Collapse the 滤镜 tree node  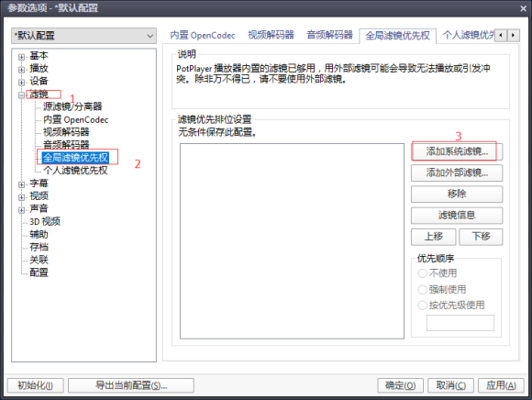pyautogui.click(x=21, y=95)
